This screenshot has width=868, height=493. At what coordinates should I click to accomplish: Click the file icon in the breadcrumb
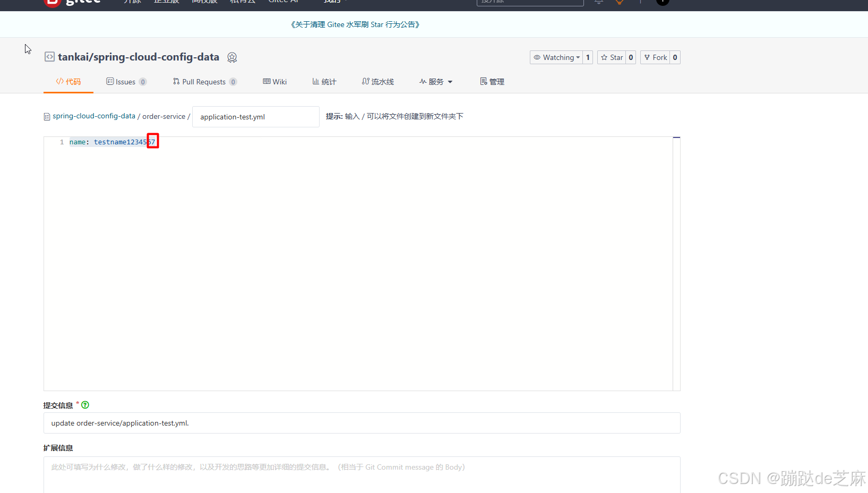pos(47,116)
